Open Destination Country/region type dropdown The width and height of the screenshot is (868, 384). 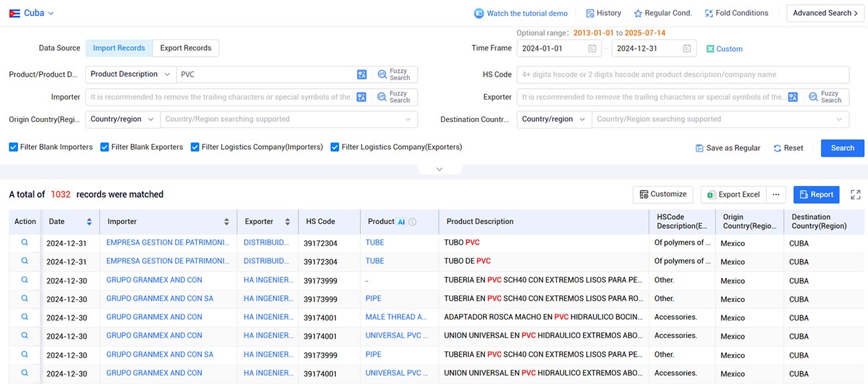point(554,119)
